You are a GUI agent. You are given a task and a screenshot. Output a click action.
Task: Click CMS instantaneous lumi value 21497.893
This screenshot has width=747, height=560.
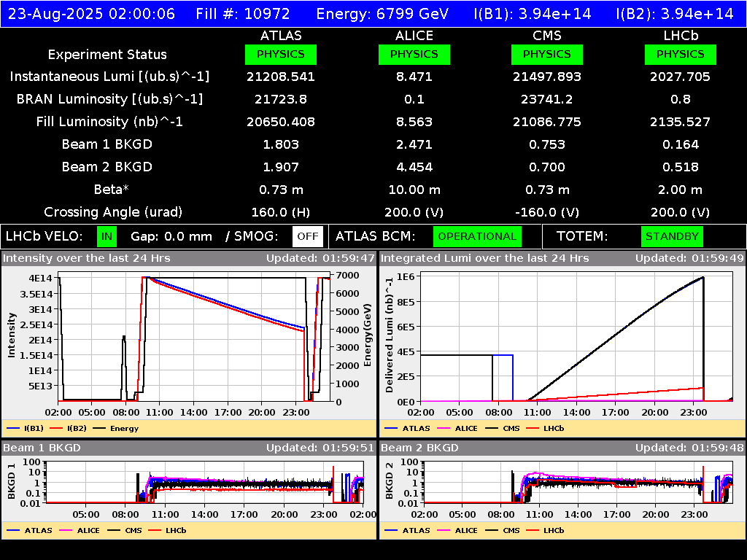click(x=547, y=77)
